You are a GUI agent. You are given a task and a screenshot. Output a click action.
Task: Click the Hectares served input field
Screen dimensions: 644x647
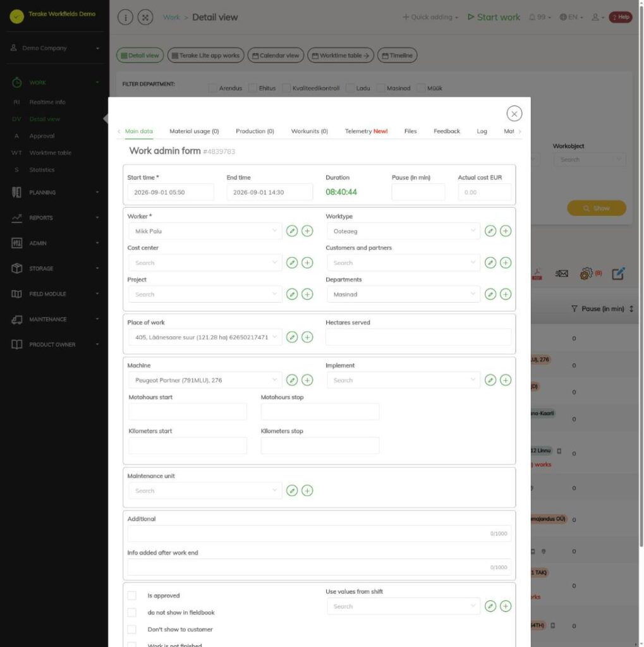[x=418, y=337]
